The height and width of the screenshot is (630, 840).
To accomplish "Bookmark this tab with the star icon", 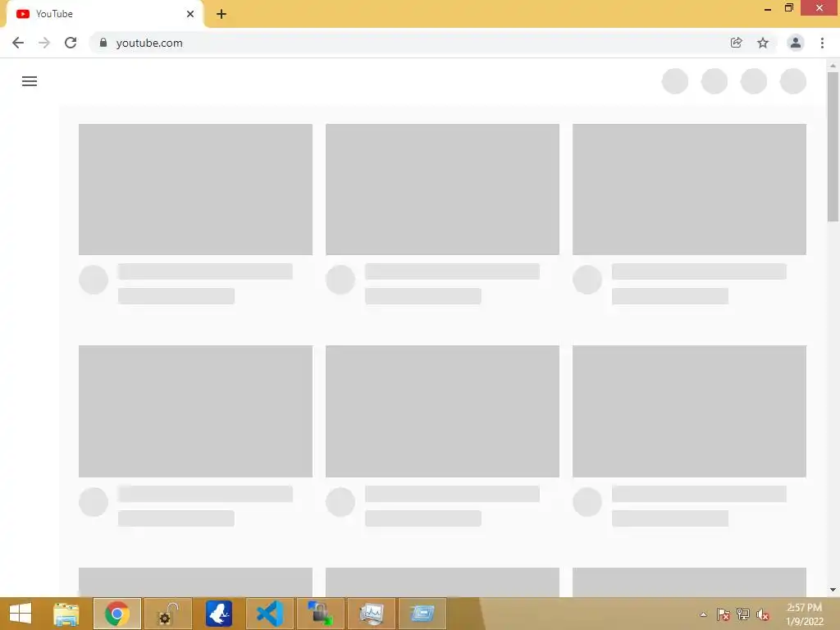I will pos(763,43).
